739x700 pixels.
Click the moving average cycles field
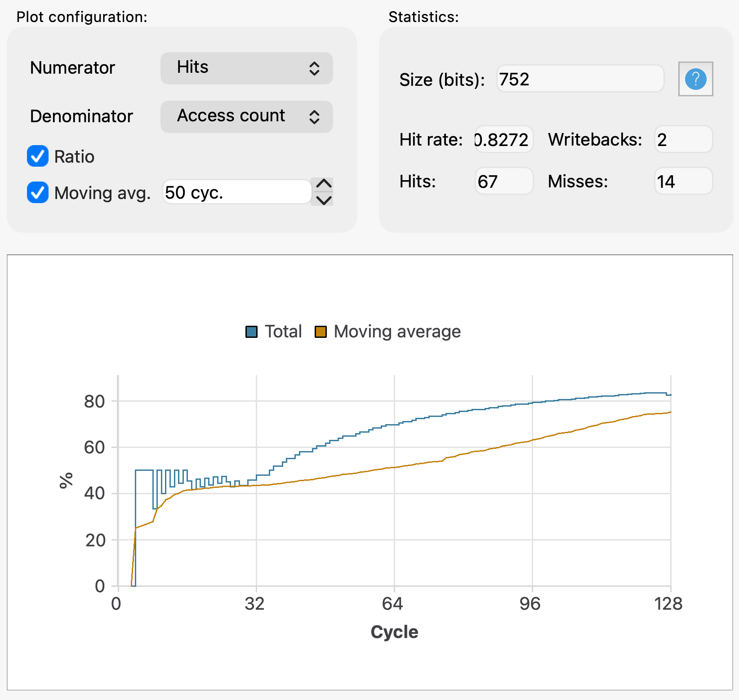236,192
